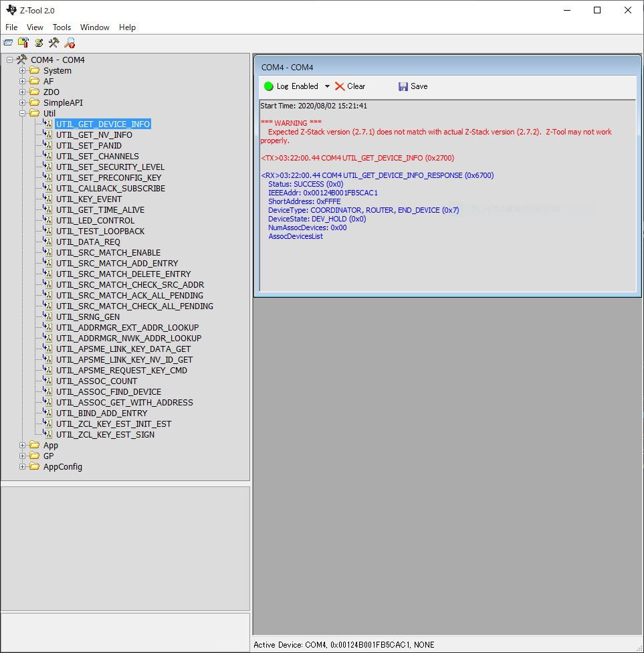Click the green Log Enabled indicator
644x653 pixels.
pos(269,86)
